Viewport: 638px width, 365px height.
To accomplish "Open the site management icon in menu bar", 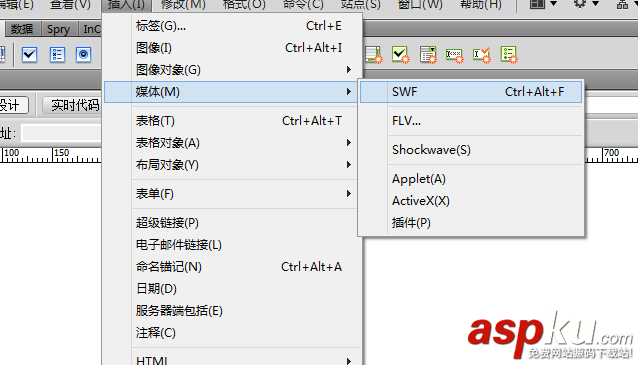I will tap(622, 4).
